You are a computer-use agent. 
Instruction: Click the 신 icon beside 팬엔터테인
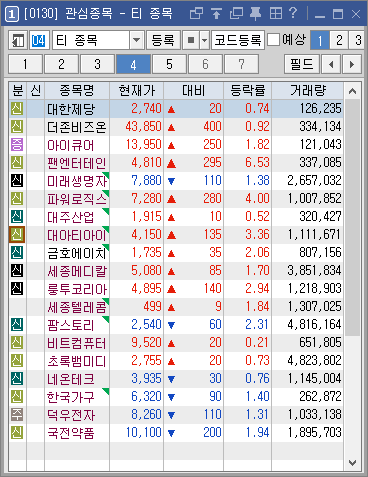coord(17,163)
